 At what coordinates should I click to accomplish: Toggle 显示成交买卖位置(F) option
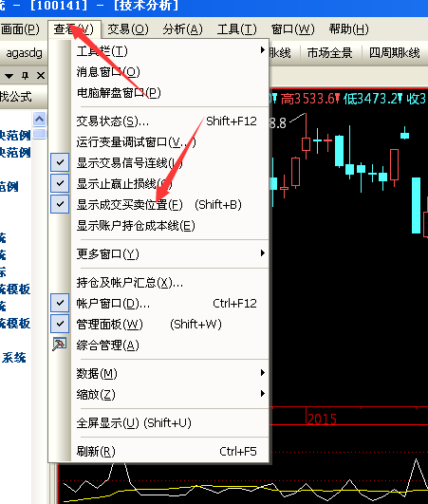pos(170,204)
